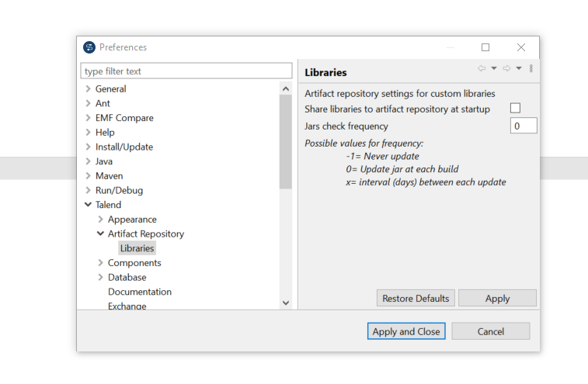This screenshot has height=384, width=588.
Task: Open Appearance under Talend
Action: (x=132, y=220)
